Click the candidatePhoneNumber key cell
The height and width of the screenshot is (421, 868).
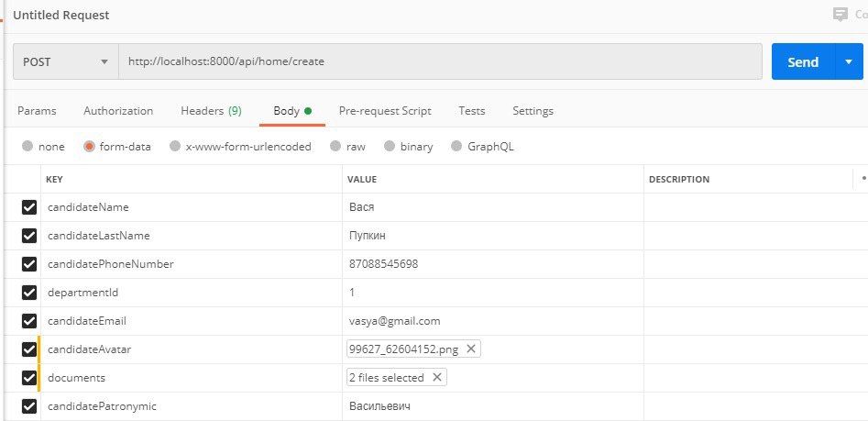tap(192, 264)
